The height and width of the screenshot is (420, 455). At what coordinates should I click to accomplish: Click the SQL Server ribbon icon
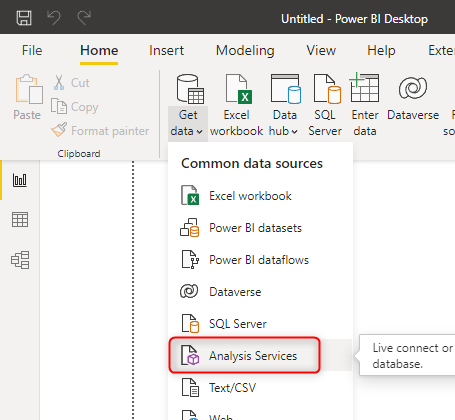click(x=326, y=89)
